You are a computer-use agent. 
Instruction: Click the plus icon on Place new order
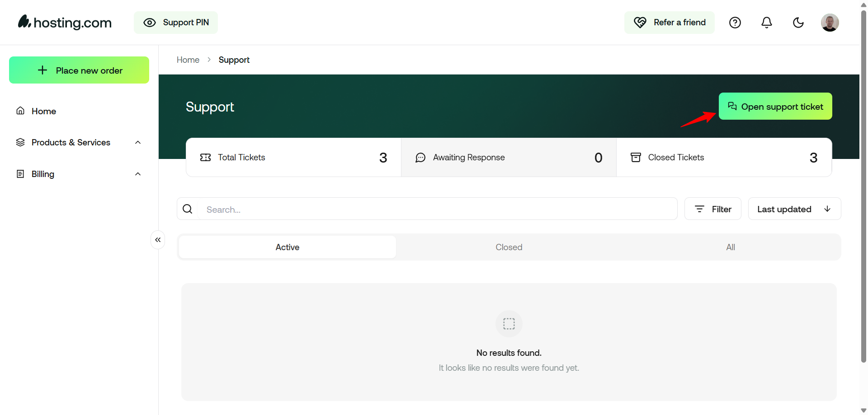42,70
